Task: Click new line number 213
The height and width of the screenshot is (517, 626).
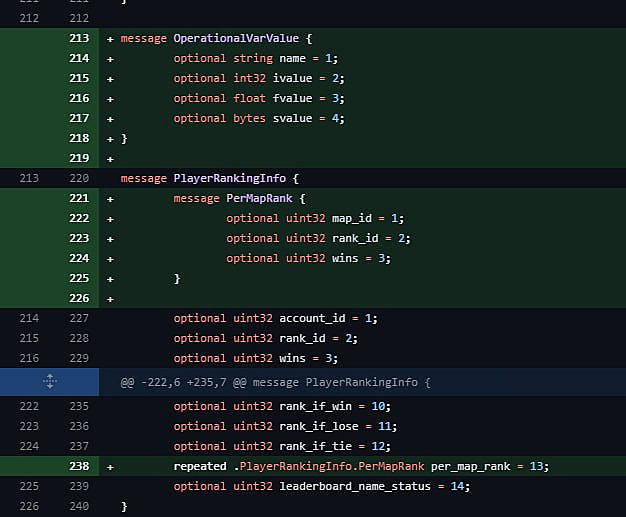Action: click(x=78, y=38)
